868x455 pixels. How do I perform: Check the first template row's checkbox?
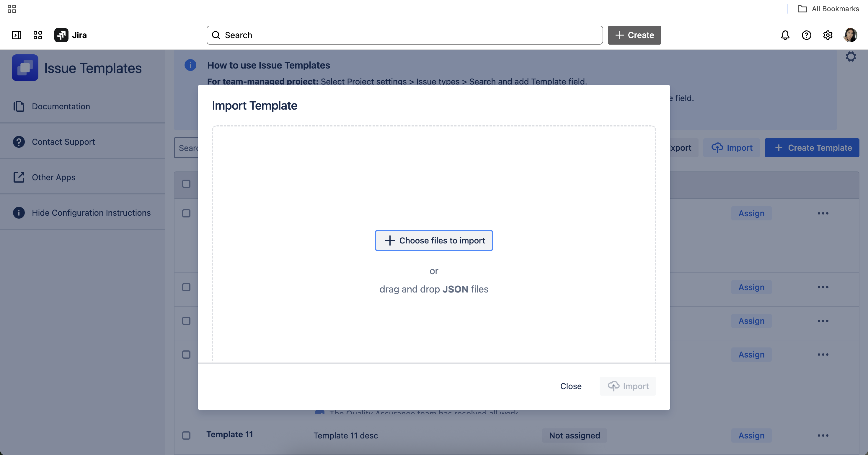(x=186, y=213)
